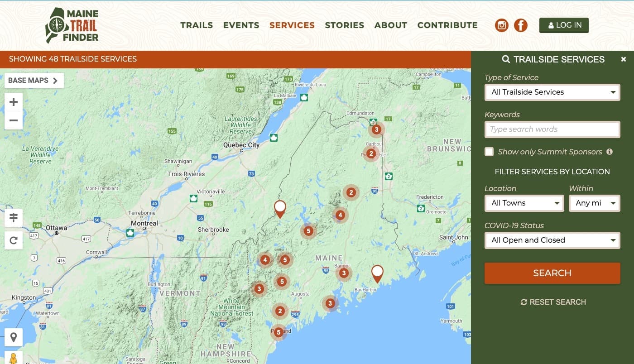Open the Instagram icon link

pyautogui.click(x=501, y=25)
